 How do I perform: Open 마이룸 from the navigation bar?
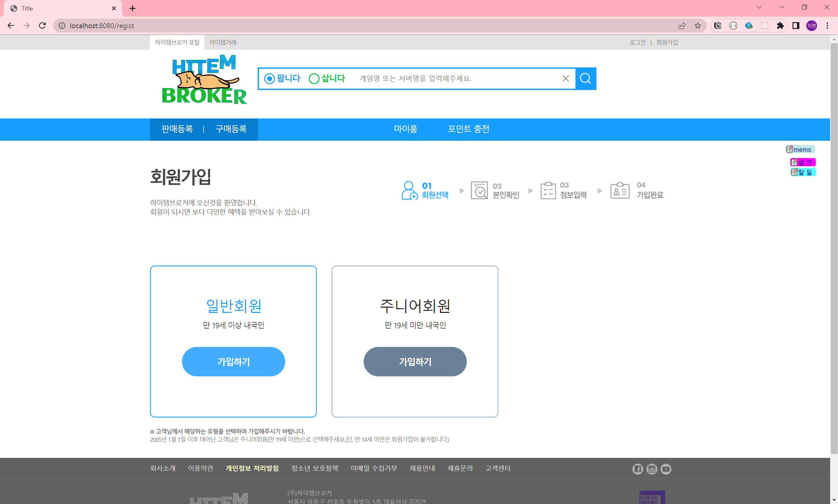[x=406, y=129]
